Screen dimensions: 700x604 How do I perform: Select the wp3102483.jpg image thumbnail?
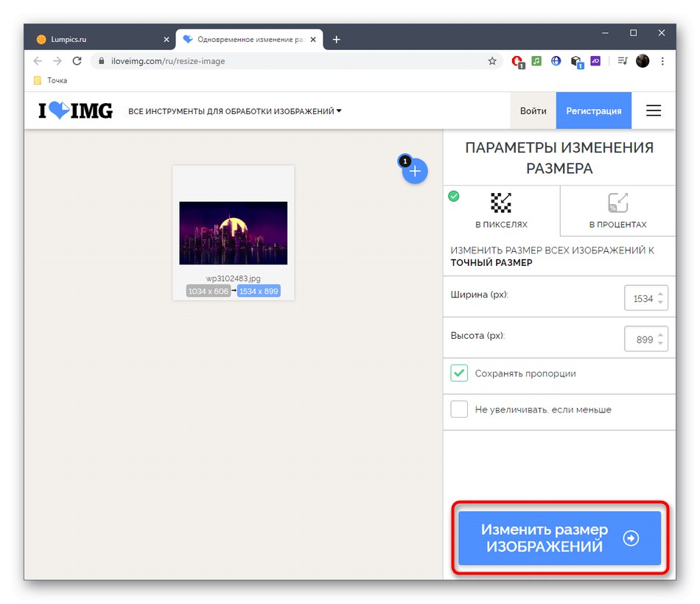(x=234, y=233)
